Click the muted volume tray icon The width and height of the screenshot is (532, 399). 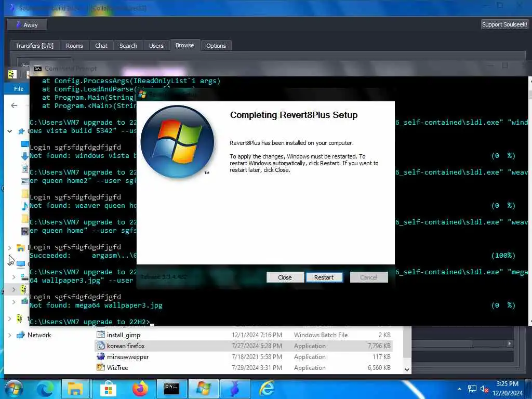(x=484, y=389)
